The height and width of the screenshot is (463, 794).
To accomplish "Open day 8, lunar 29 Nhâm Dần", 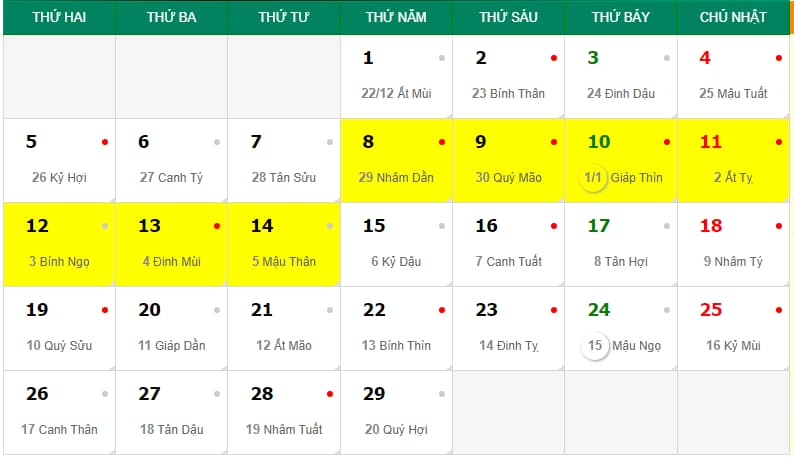I will (396, 160).
